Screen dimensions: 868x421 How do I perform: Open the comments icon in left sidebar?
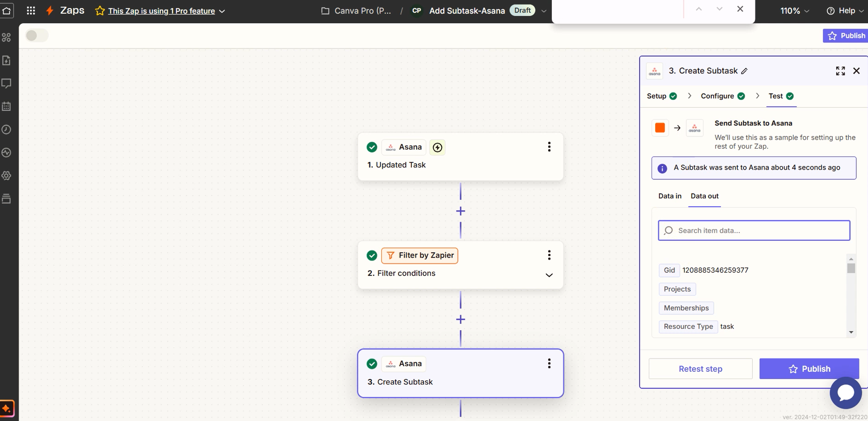click(6, 83)
